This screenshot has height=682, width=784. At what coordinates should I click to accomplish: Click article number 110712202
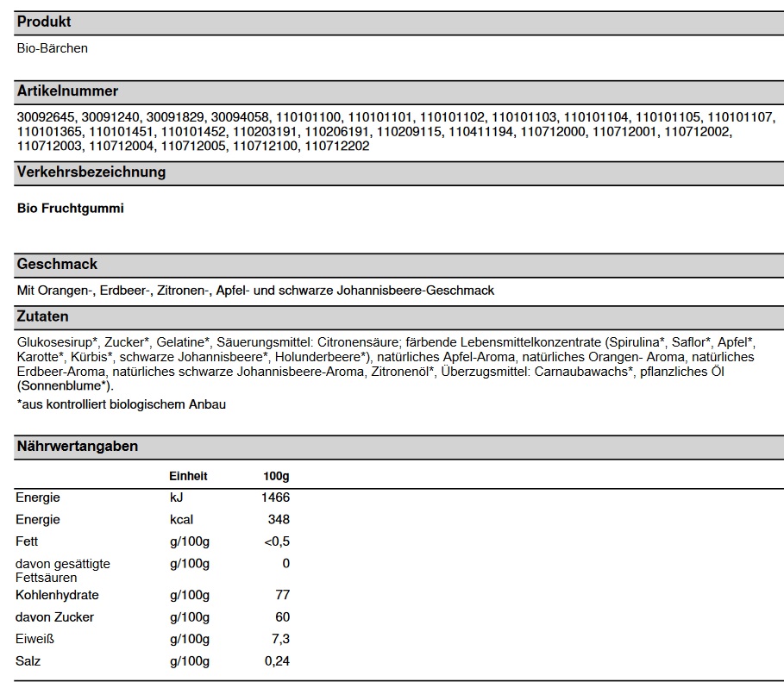(x=337, y=147)
